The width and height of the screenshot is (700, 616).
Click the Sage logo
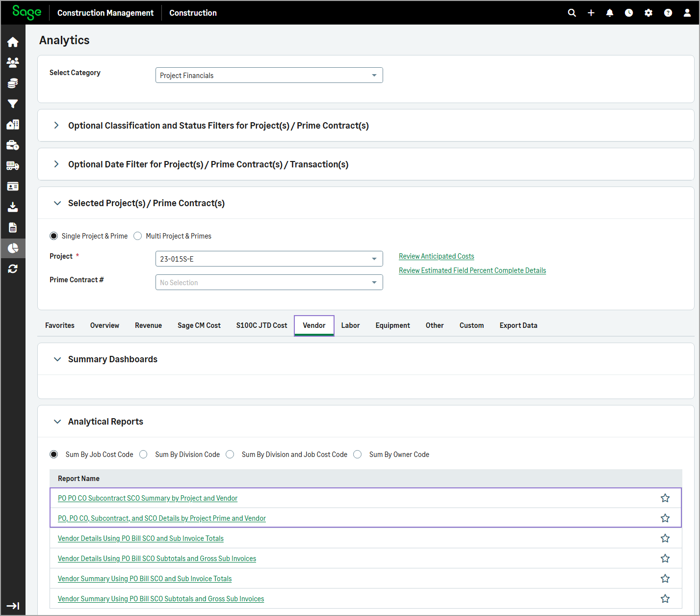(27, 12)
